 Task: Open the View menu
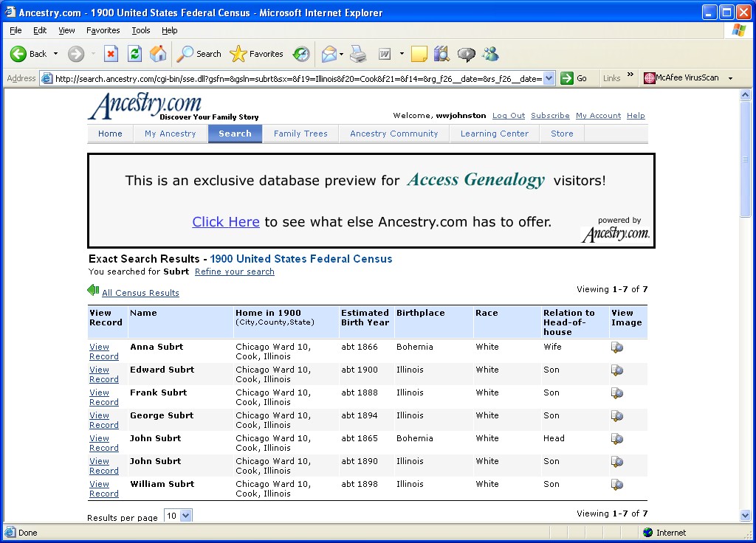tap(66, 30)
